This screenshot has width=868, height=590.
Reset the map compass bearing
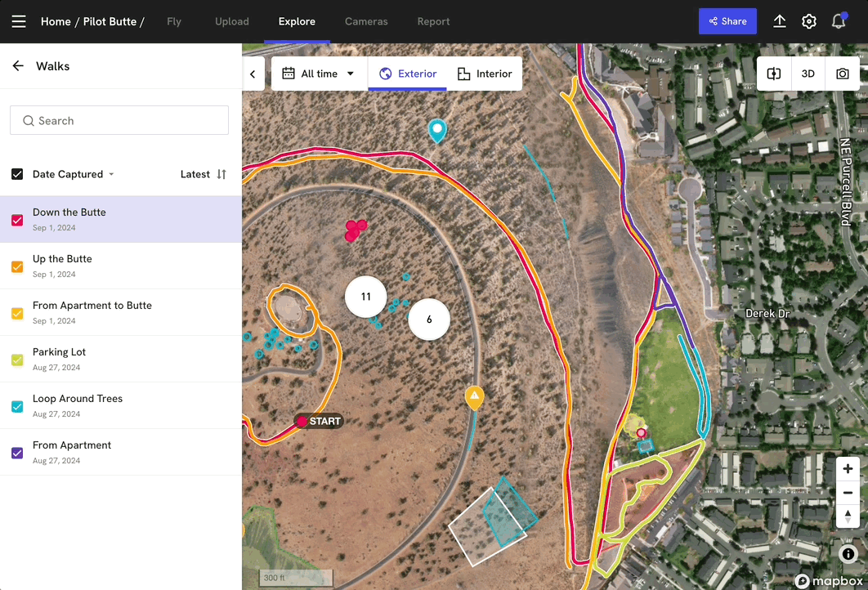tap(848, 516)
